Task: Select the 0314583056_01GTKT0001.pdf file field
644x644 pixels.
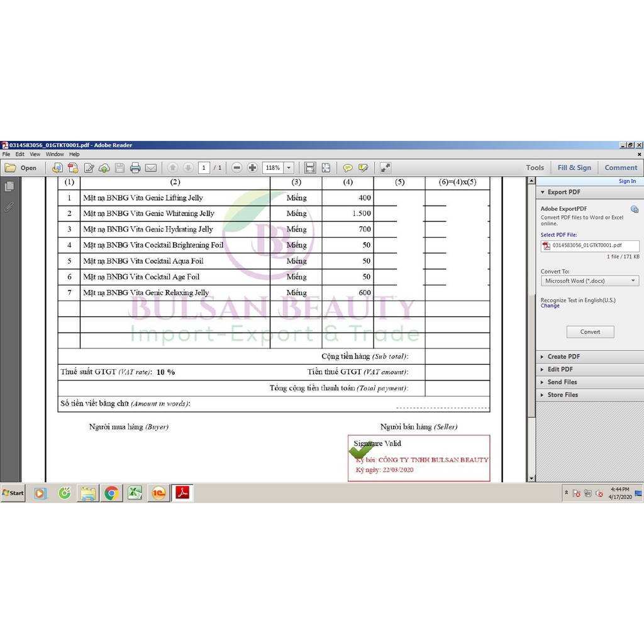Action: (x=590, y=246)
